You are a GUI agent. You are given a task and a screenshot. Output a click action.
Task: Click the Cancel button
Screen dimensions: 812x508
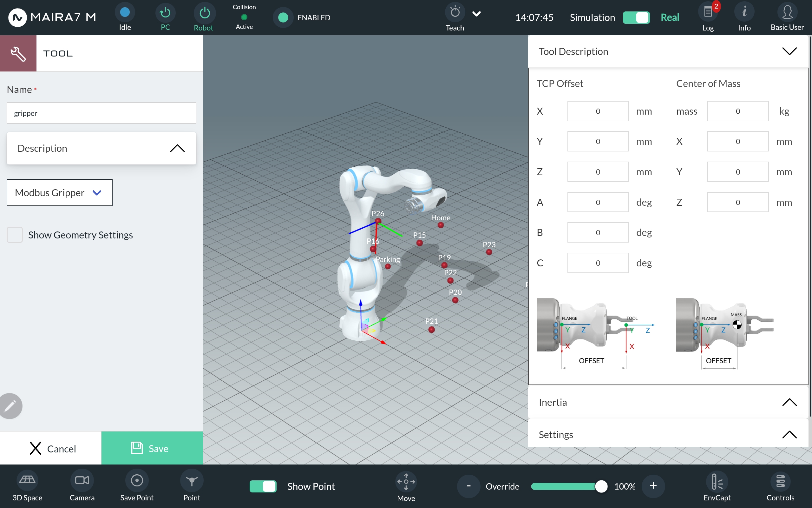point(51,448)
